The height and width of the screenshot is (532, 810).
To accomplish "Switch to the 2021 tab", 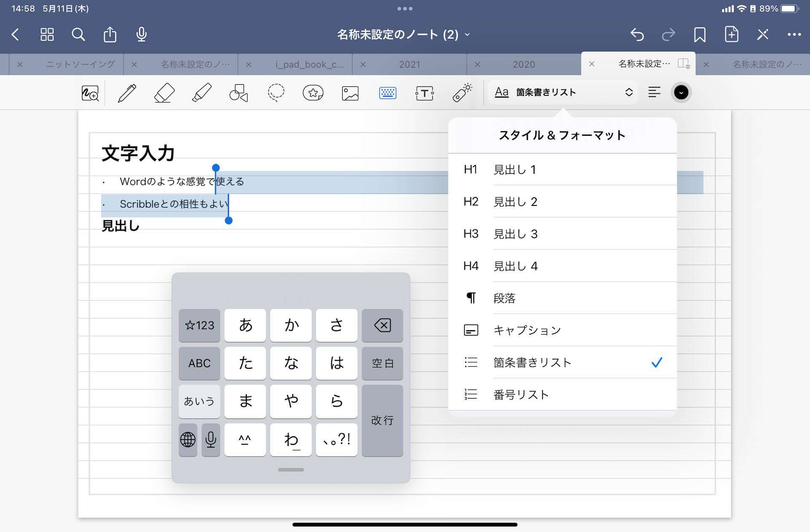I will 409,65.
